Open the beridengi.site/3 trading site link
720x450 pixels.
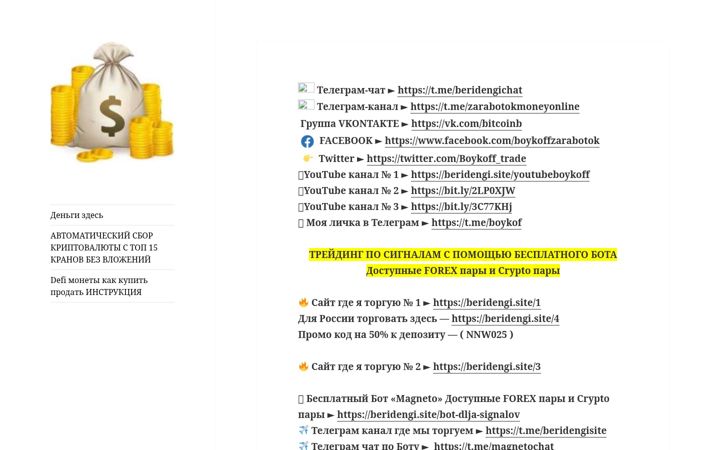[487, 366]
